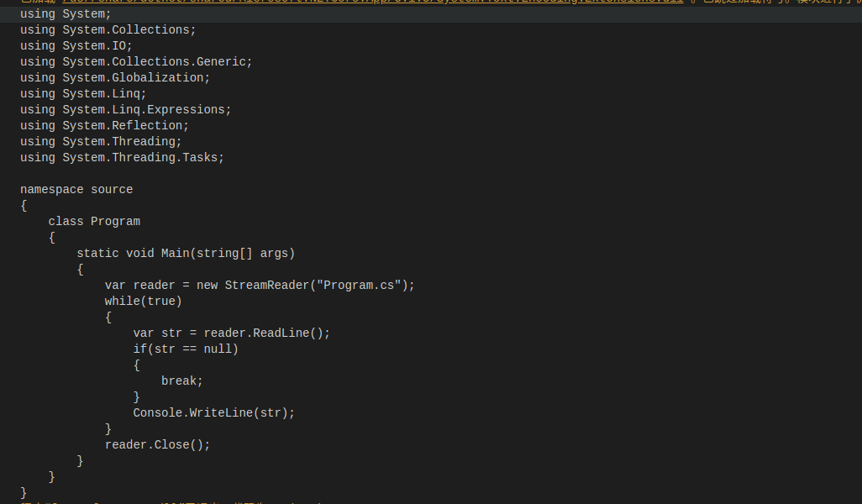The image size is (862, 504).
Task: Click the 'while(true)' line
Action: 143,301
